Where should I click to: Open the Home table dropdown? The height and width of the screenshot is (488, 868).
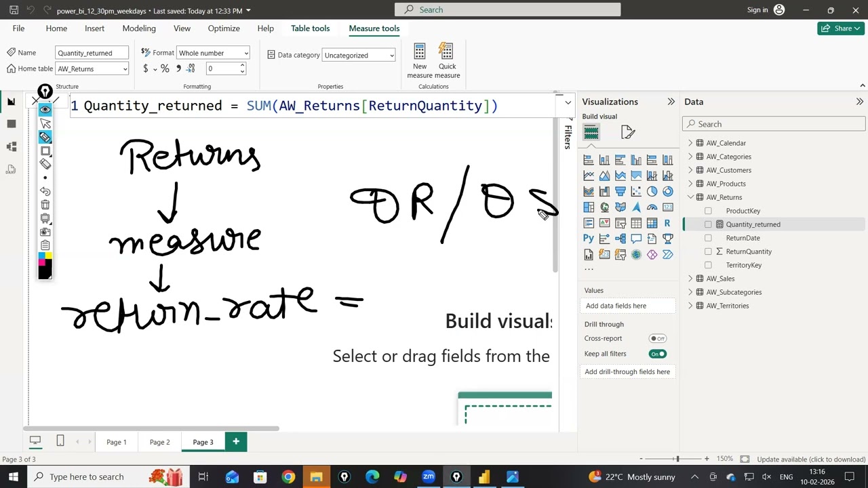[92, 68]
